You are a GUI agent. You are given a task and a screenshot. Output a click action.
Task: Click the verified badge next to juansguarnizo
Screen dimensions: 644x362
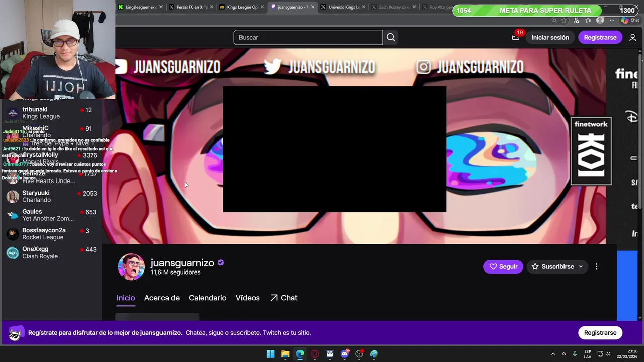pos(221,262)
